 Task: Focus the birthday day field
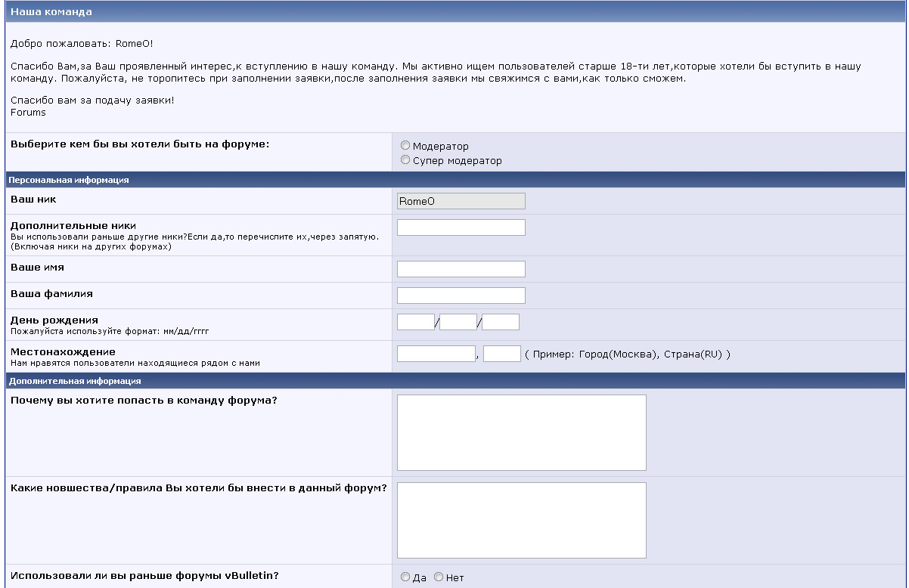tap(458, 322)
